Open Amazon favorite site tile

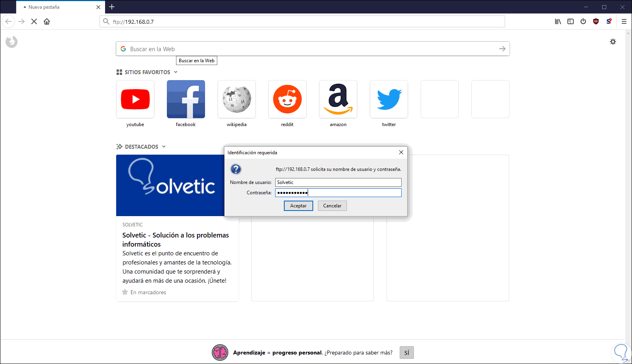pyautogui.click(x=338, y=99)
